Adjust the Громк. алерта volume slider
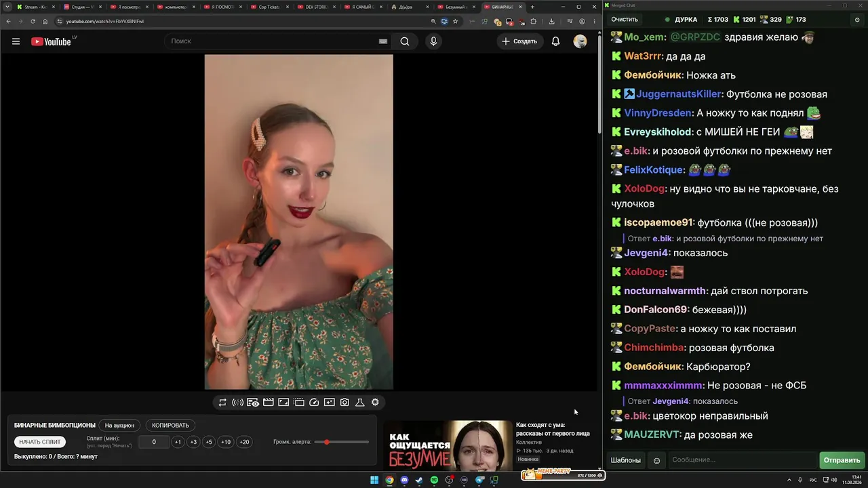Image resolution: width=868 pixels, height=488 pixels. (341, 442)
